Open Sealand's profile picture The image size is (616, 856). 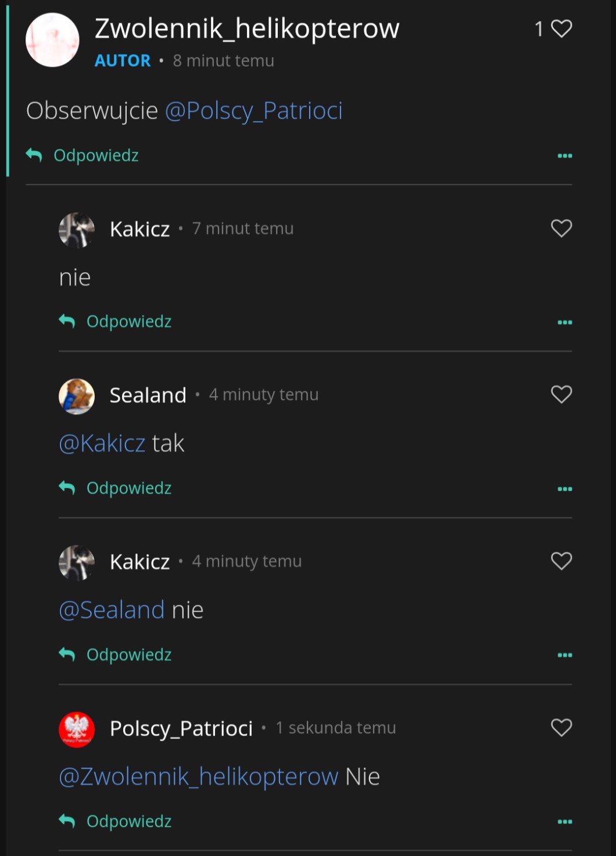click(x=77, y=396)
